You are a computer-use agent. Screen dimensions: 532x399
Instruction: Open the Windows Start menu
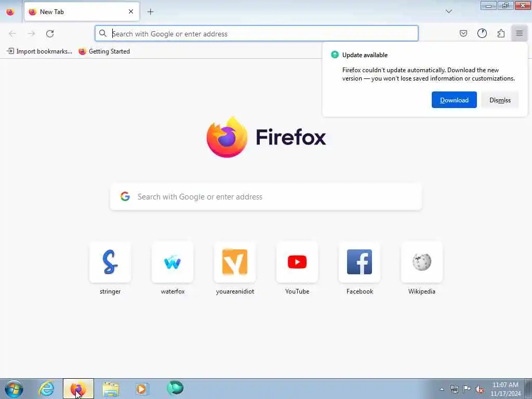coord(14,389)
